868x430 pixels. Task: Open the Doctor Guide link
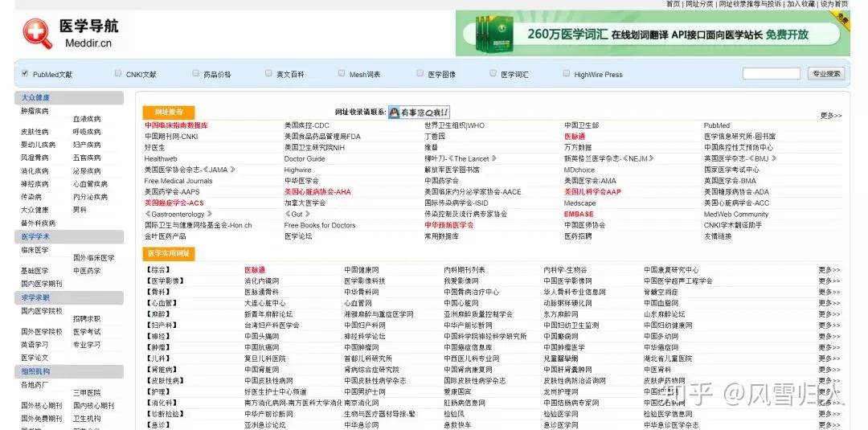(x=305, y=159)
